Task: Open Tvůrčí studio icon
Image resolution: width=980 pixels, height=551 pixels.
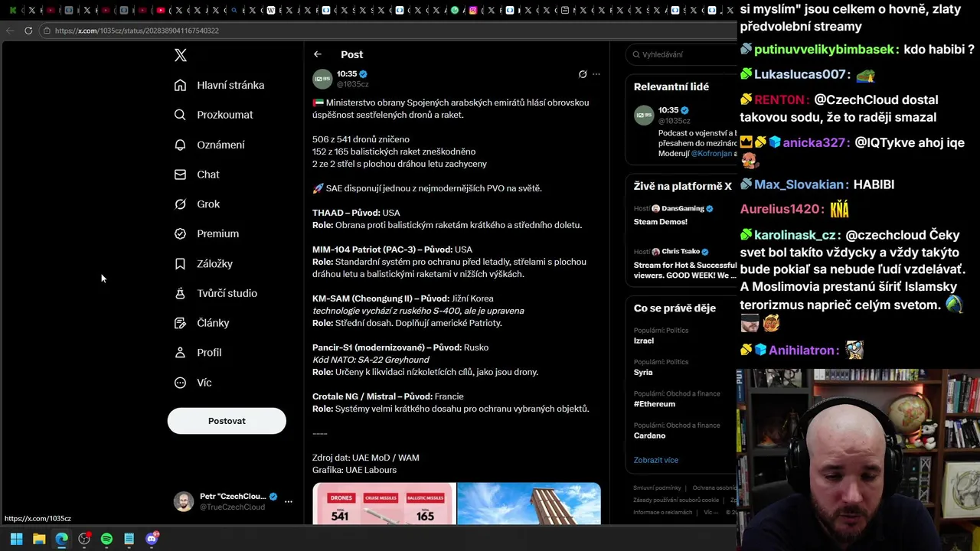Action: tap(180, 293)
